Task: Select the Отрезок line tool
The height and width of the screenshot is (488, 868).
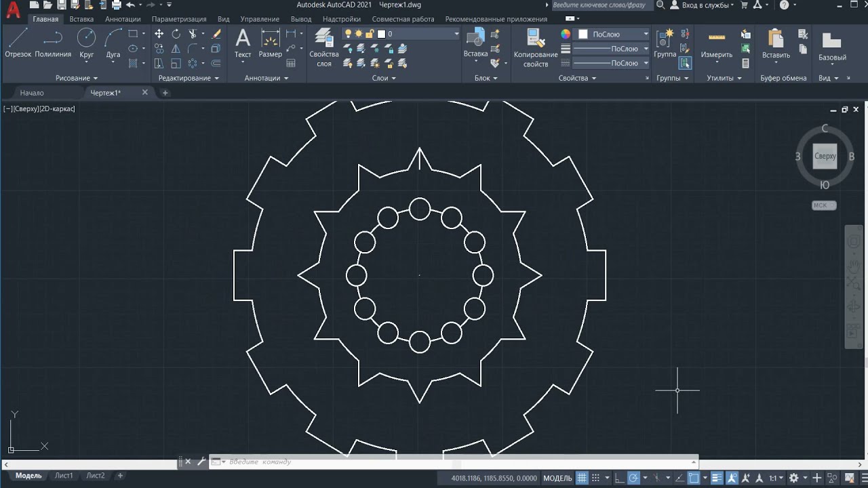Action: point(18,43)
